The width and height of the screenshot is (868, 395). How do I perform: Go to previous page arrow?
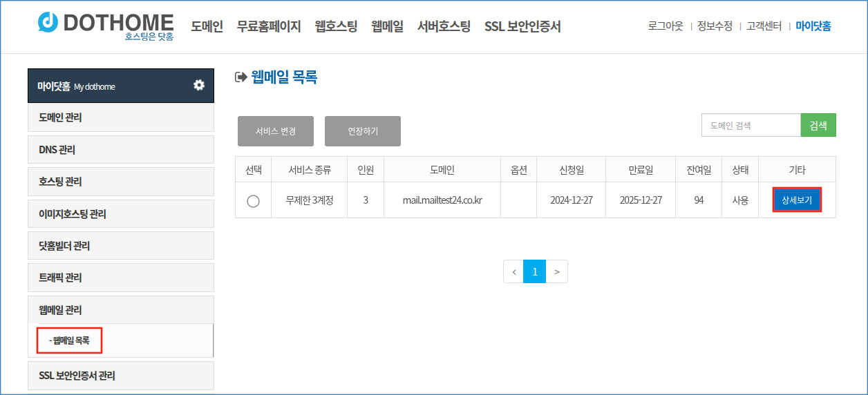point(513,271)
